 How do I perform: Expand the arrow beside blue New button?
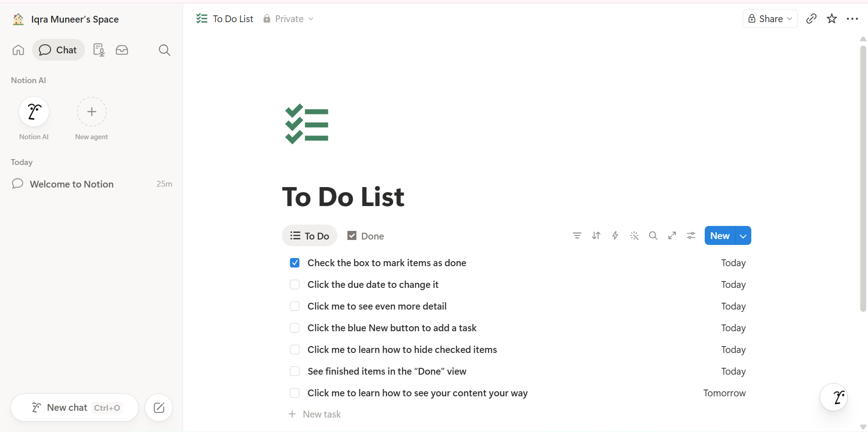click(743, 236)
